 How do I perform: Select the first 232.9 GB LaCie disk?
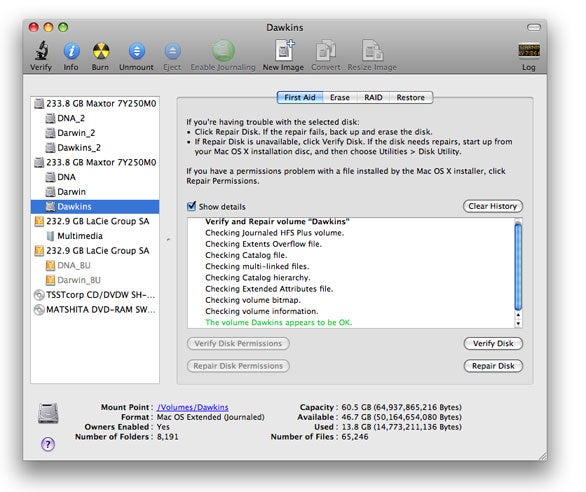click(x=95, y=221)
